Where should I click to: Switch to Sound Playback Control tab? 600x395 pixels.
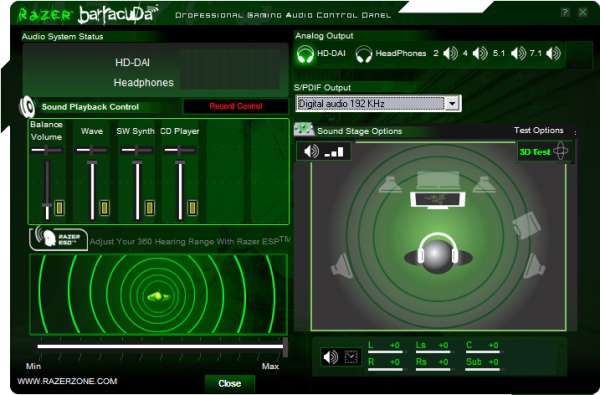90,107
